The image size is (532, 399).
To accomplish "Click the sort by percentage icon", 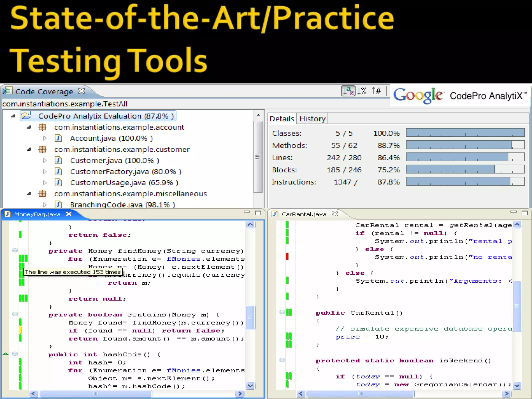I will (362, 91).
